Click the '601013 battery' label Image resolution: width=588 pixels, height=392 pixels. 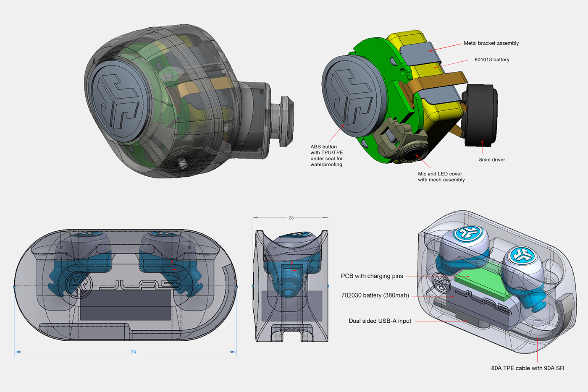492,60
